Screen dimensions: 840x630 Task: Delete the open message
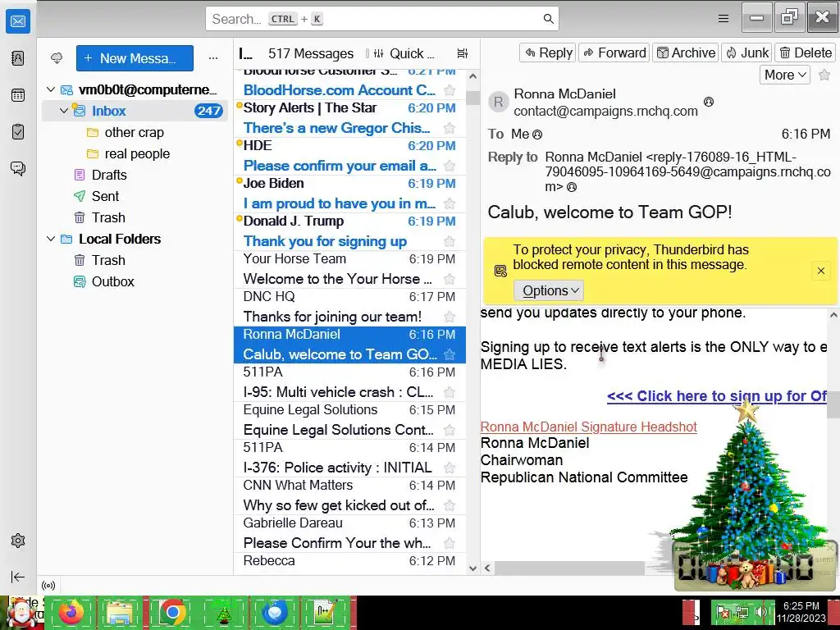(x=806, y=52)
